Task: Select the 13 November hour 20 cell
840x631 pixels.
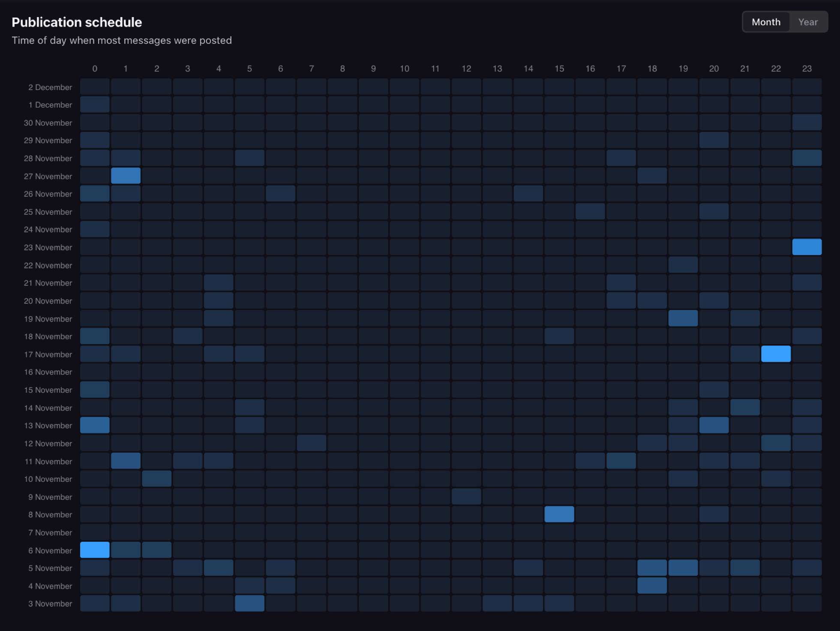Action: [x=714, y=425]
